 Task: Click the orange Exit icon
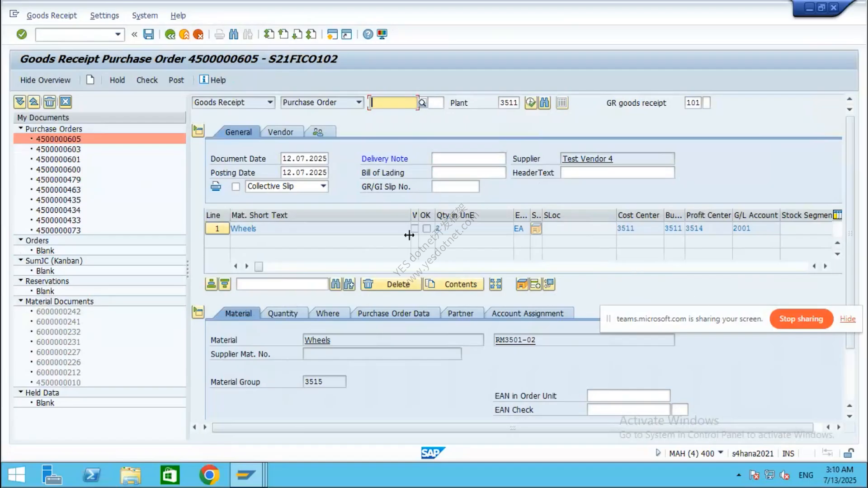(x=184, y=34)
